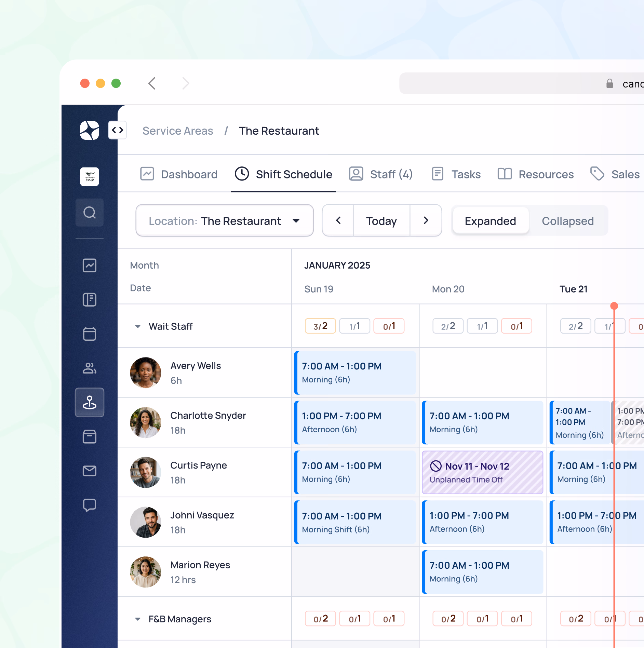644x648 pixels.
Task: Switch to the Sales tab
Action: [615, 174]
